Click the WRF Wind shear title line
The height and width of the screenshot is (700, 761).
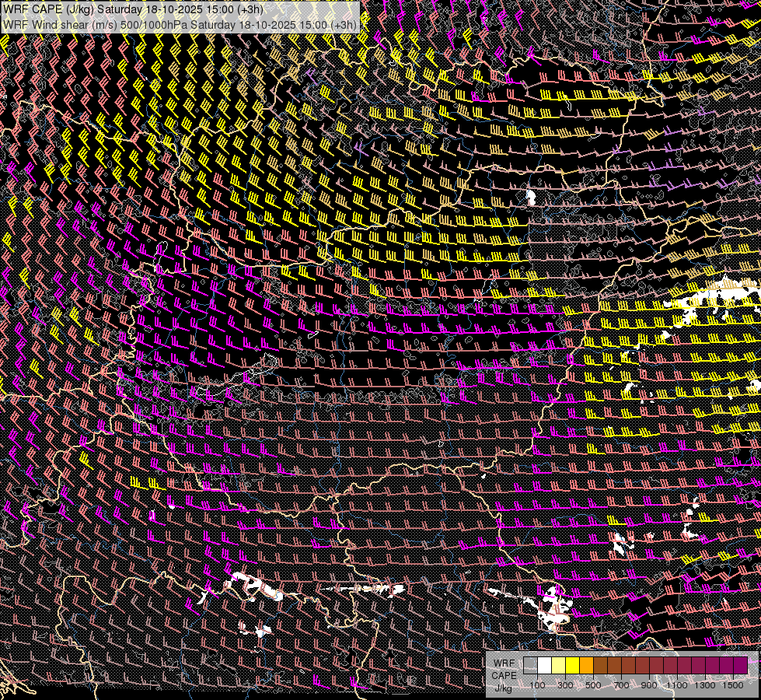pos(180,25)
